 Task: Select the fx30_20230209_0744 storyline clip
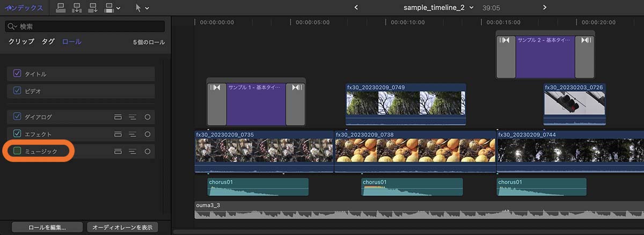point(570,152)
